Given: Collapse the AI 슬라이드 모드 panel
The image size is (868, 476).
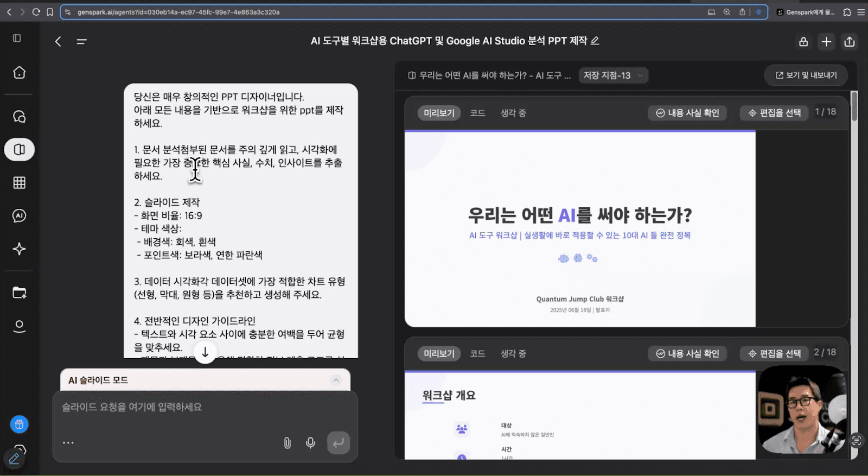Looking at the screenshot, I should [336, 380].
